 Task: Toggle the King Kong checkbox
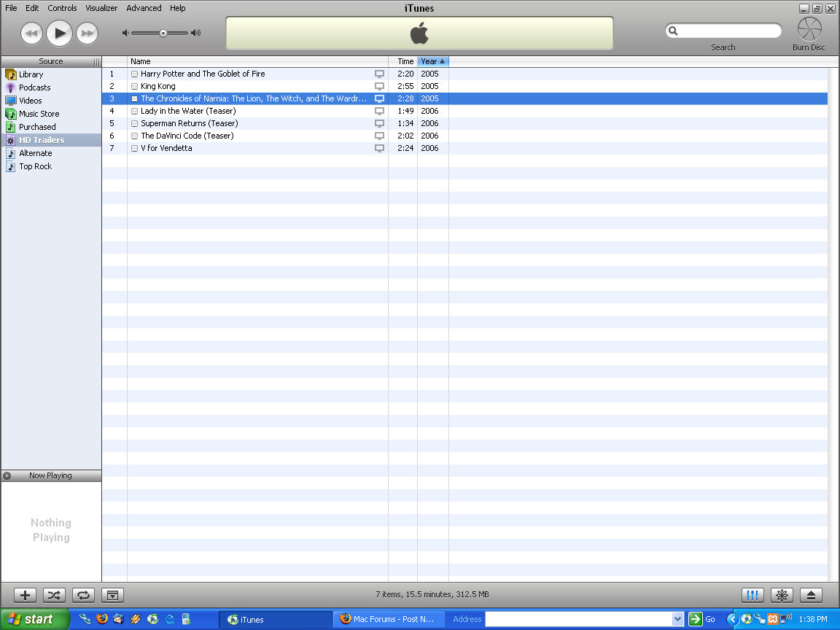point(134,86)
